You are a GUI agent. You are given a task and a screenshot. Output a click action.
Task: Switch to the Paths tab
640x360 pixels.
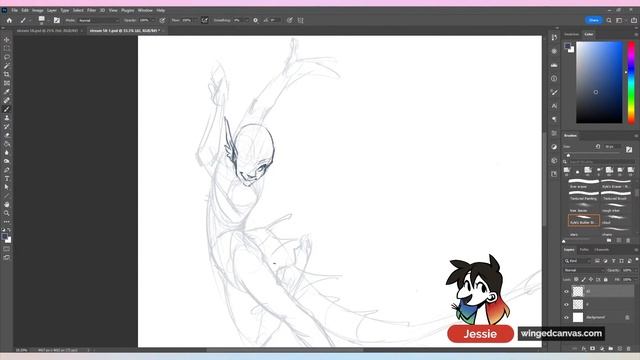point(584,250)
